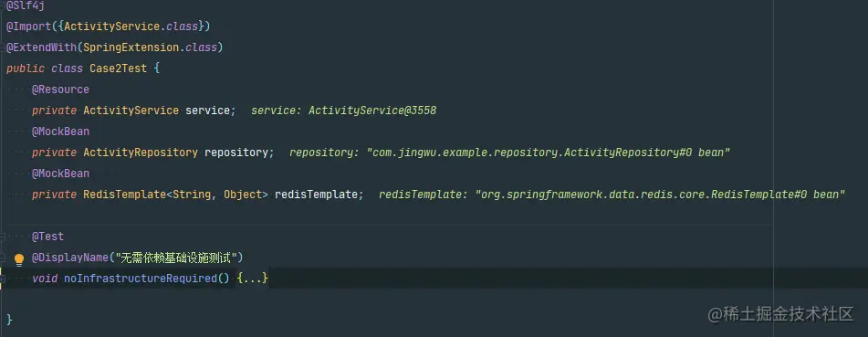The width and height of the screenshot is (868, 337).
Task: Click the @DisplayName annotation
Action: [x=70, y=258]
